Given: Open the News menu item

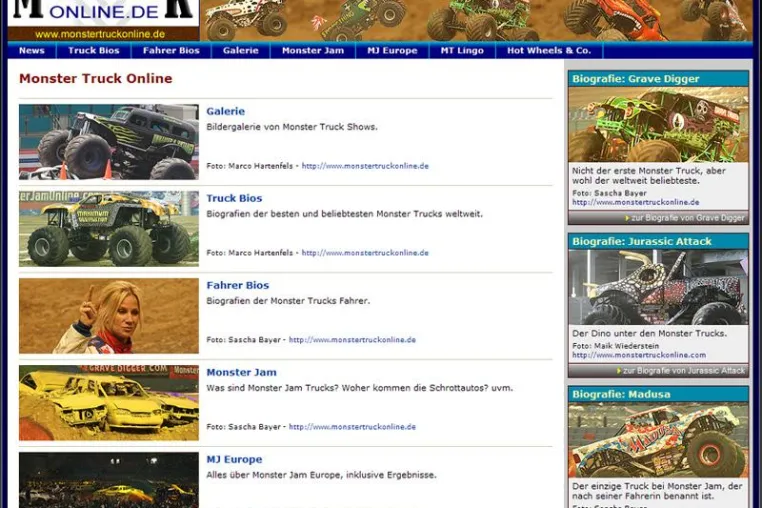Looking at the screenshot, I should pyautogui.click(x=32, y=51).
